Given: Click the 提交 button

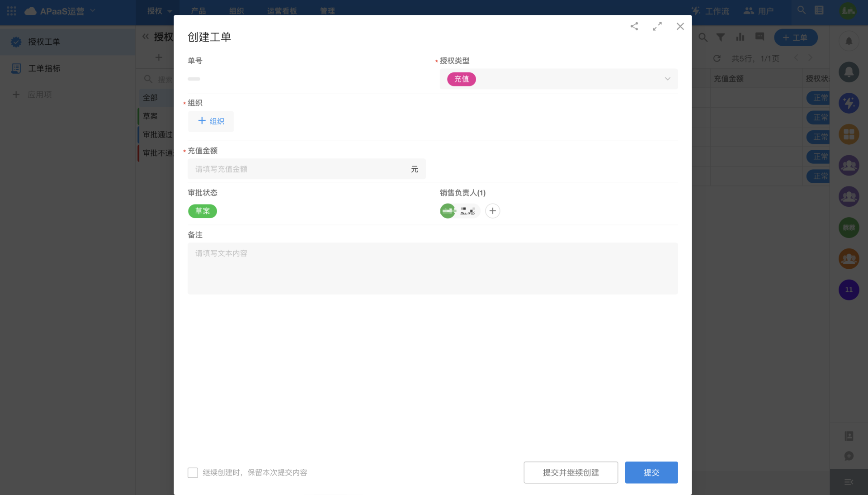Looking at the screenshot, I should click(651, 472).
